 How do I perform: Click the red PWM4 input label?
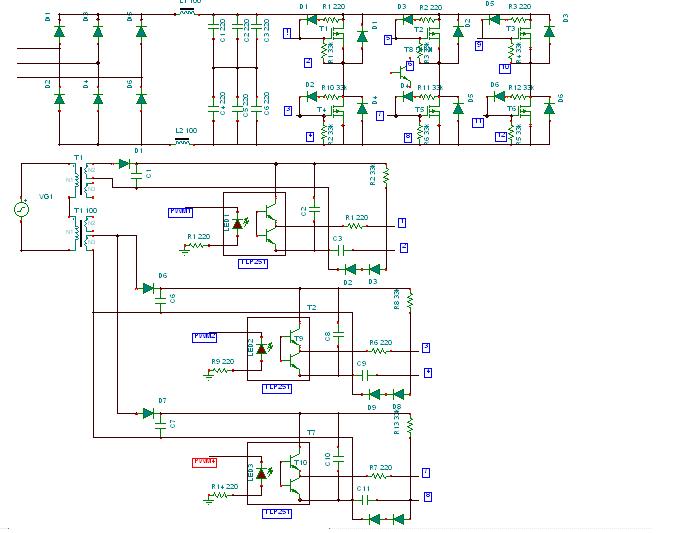tap(204, 463)
